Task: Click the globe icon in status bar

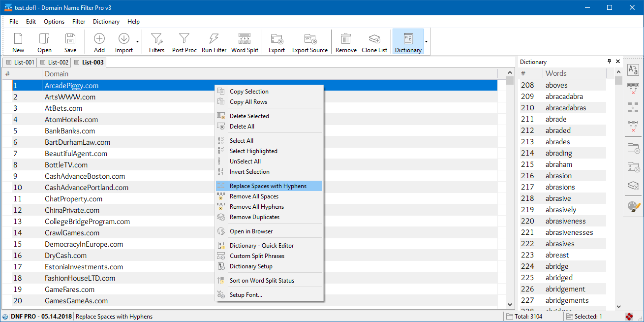Action: [x=5, y=317]
